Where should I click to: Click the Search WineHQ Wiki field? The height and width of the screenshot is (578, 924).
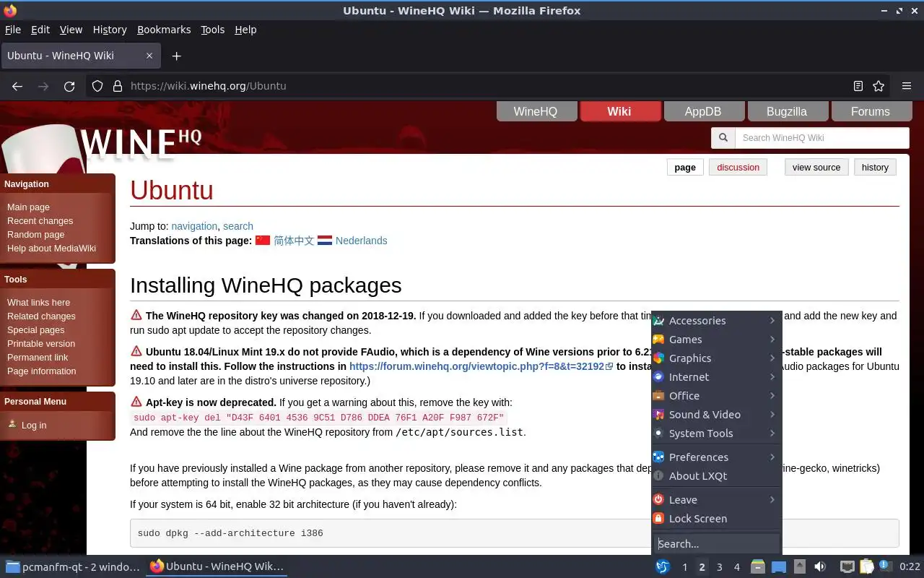821,138
